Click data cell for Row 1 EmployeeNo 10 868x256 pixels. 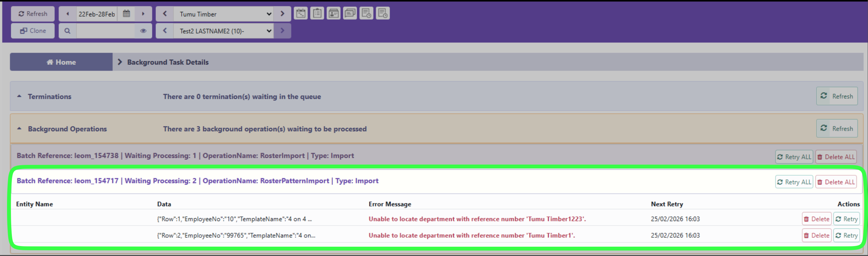(234, 219)
